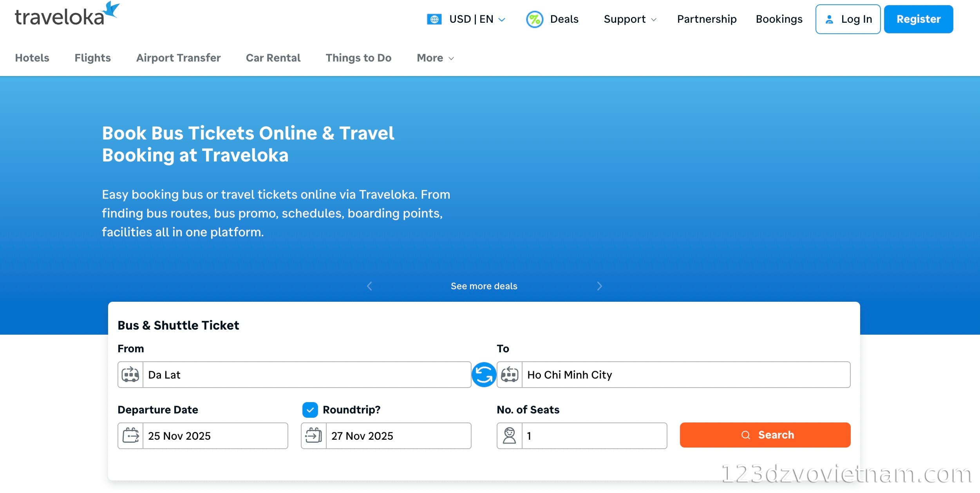Change return date 27 Nov 2025
The image size is (980, 493).
click(386, 435)
